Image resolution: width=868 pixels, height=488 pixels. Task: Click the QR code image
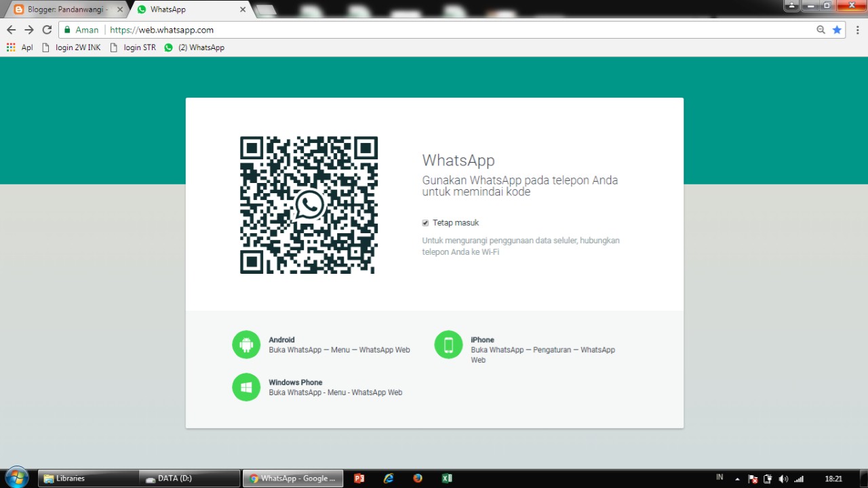coord(309,205)
